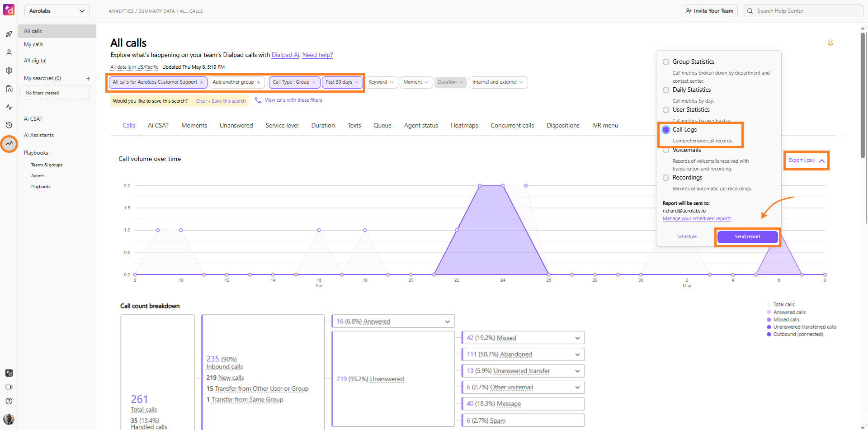Screen dimensions: 868x430
Task: Select the Call Logs report option
Action: 666,130
